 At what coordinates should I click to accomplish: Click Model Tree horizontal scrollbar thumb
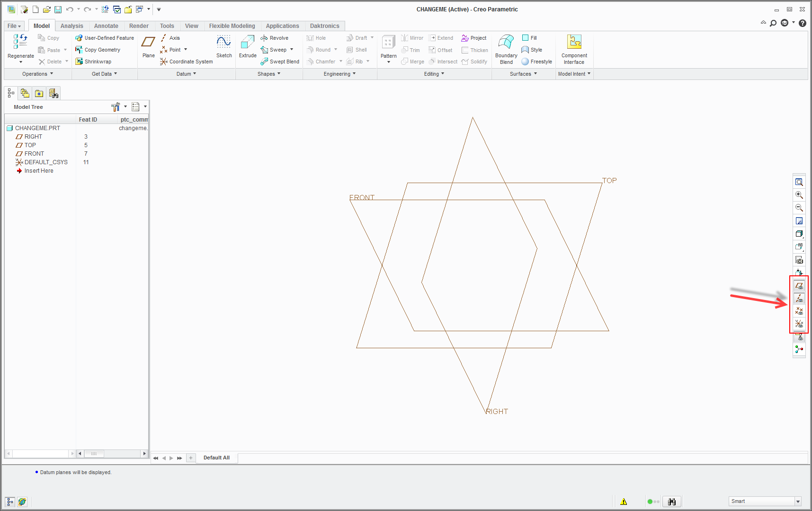(x=94, y=454)
